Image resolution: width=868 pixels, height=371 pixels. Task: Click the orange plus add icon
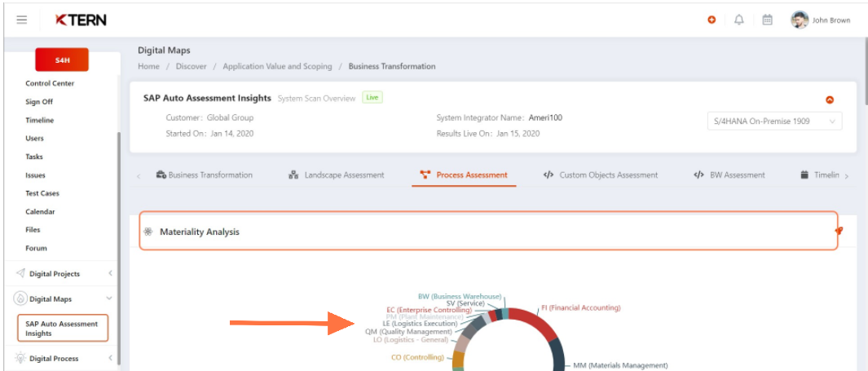(x=712, y=20)
